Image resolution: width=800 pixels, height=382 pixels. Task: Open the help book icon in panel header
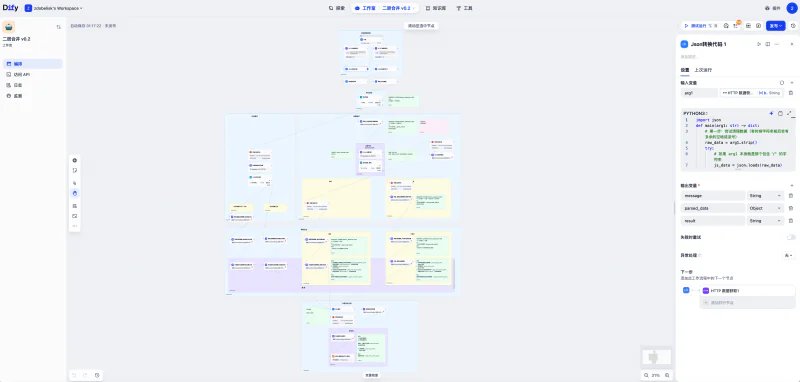(x=768, y=44)
